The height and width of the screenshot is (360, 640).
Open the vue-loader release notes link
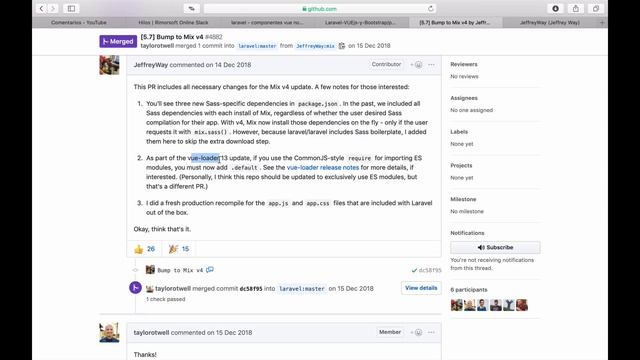pos(323,167)
